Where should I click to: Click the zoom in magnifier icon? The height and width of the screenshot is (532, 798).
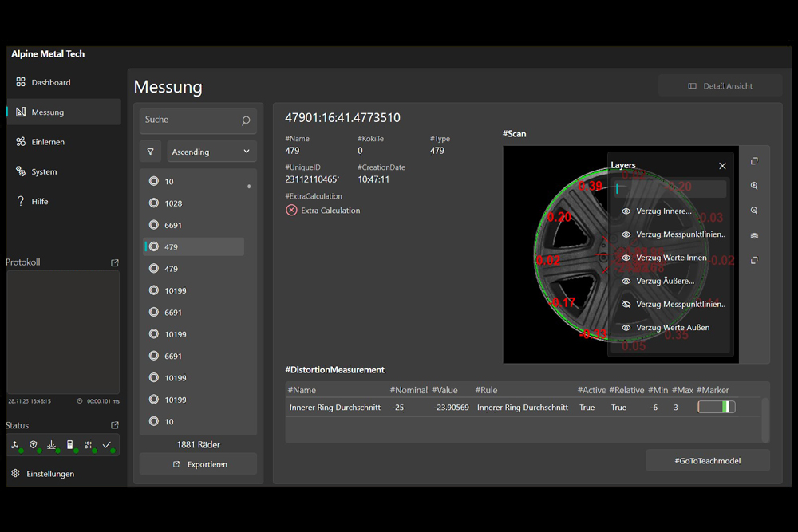tap(754, 186)
